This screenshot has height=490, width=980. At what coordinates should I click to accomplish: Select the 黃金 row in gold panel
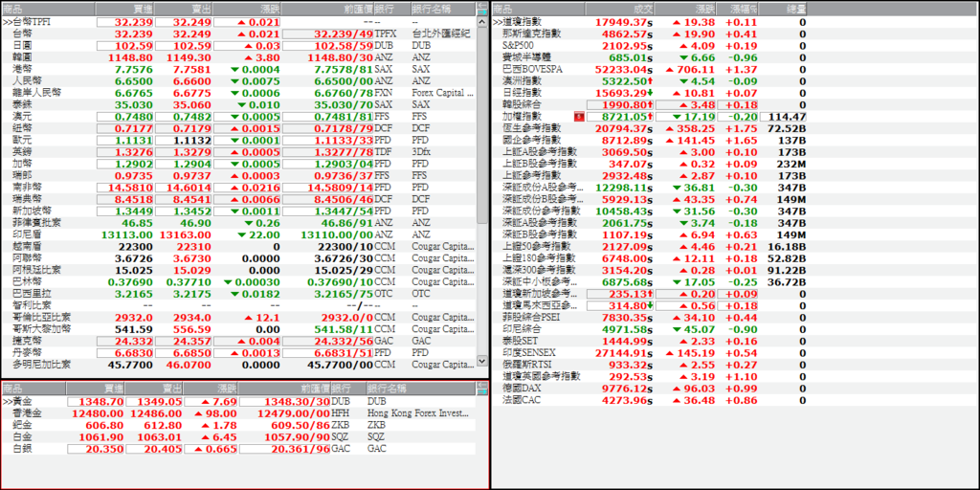point(238,401)
